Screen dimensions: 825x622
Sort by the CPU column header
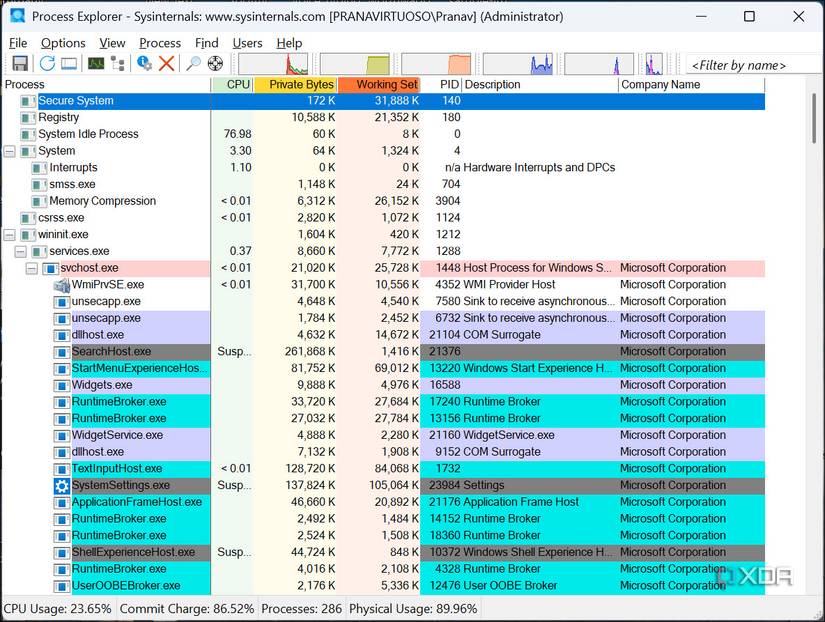coord(233,85)
